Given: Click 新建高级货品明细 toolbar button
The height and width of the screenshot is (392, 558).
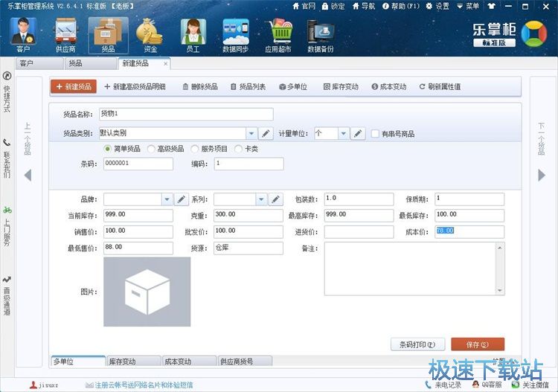Looking at the screenshot, I should coord(135,86).
